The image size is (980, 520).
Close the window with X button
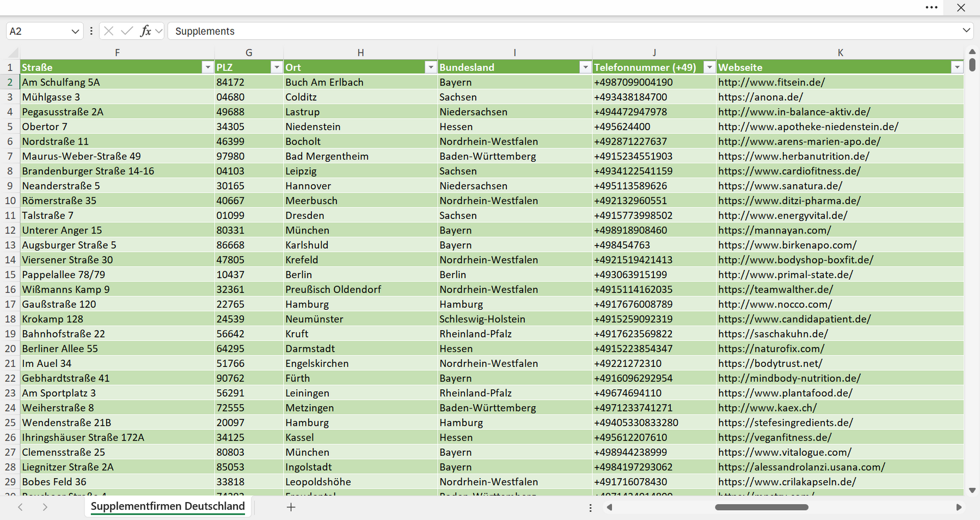[x=961, y=8]
